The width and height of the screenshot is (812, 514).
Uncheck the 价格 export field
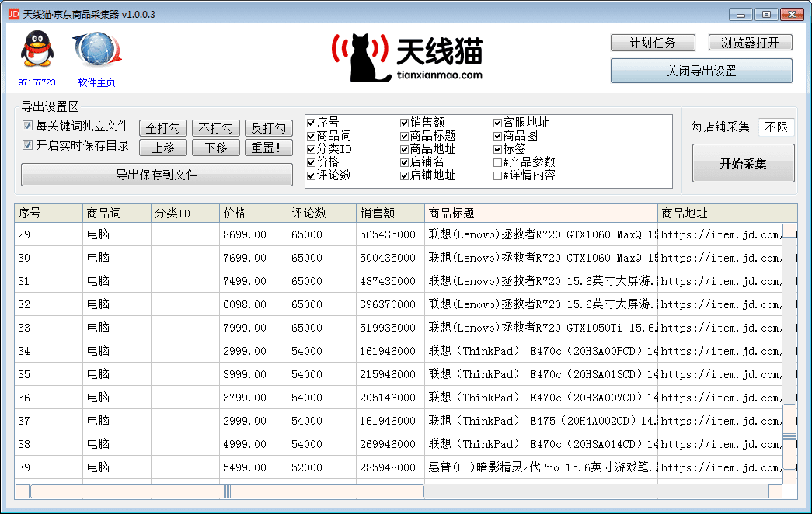tap(312, 162)
